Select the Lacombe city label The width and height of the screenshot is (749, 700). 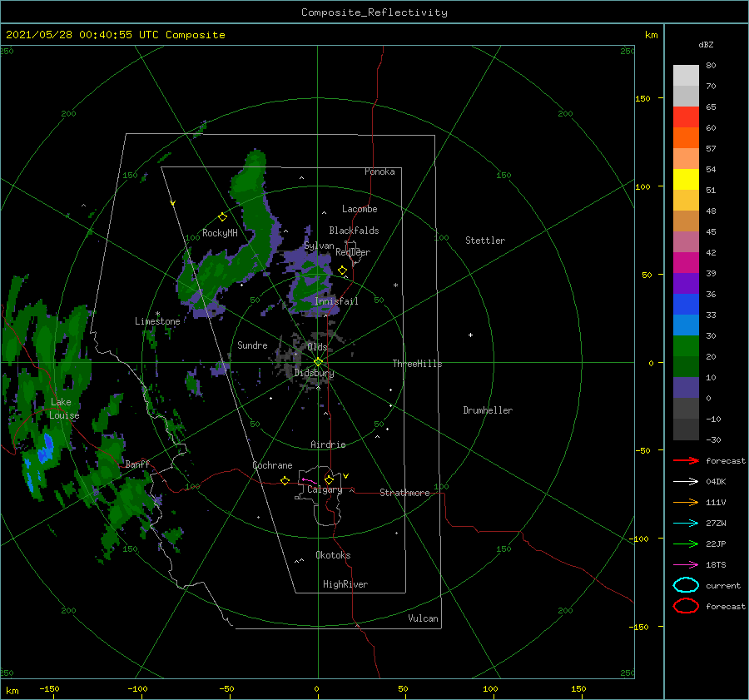pyautogui.click(x=360, y=209)
